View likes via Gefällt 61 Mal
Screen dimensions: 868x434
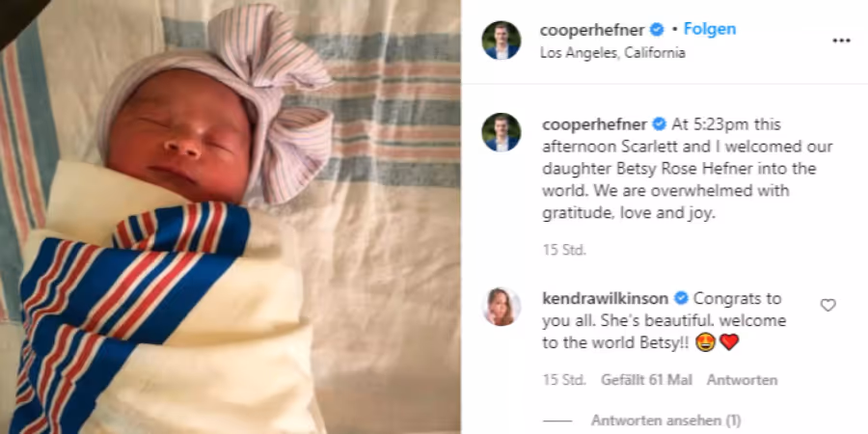coord(646,380)
